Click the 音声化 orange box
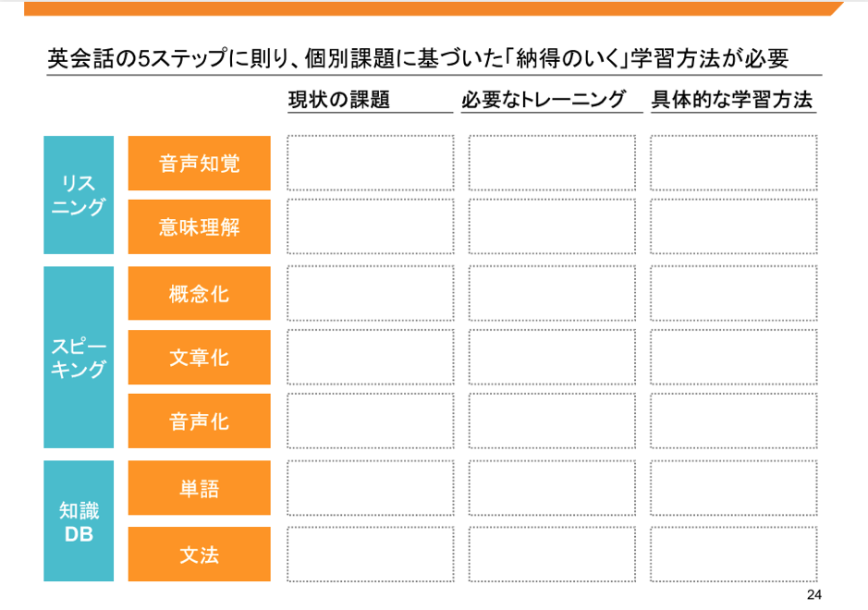Screen dimensions: 868x610 200,421
